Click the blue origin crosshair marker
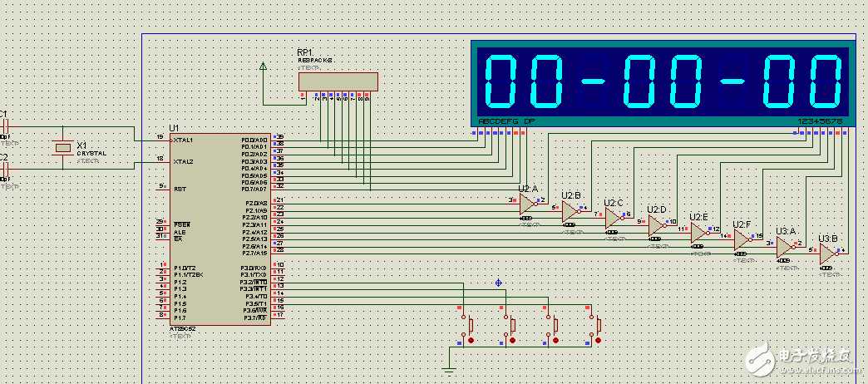The image size is (868, 384). click(x=498, y=283)
